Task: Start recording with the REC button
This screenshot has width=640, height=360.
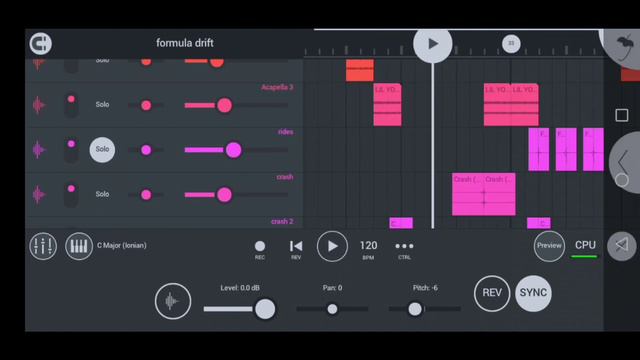Action: (260, 249)
